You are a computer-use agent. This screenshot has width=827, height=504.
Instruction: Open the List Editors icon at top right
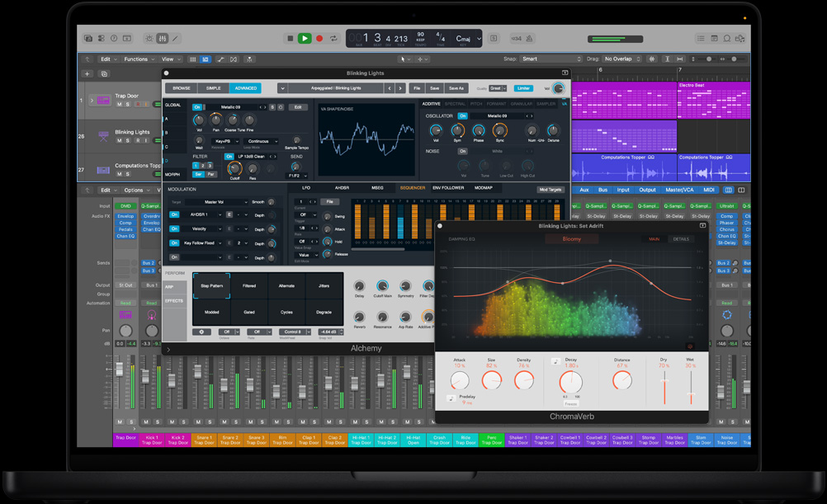[x=702, y=38]
